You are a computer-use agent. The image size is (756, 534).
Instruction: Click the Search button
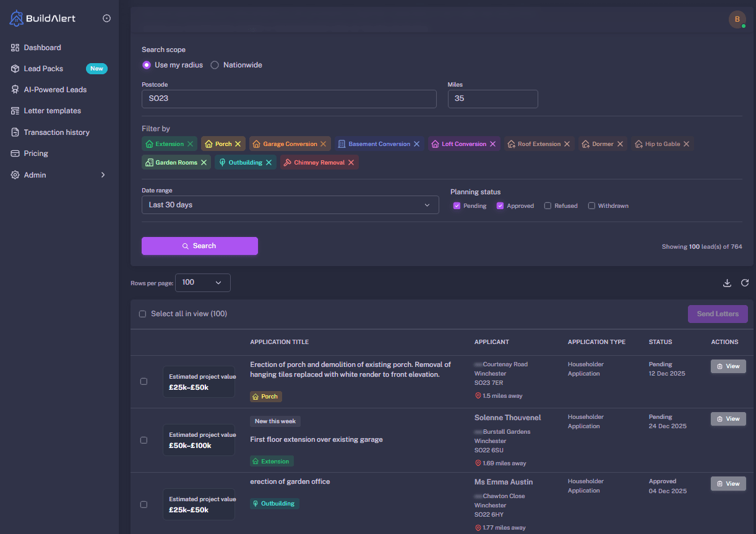199,246
